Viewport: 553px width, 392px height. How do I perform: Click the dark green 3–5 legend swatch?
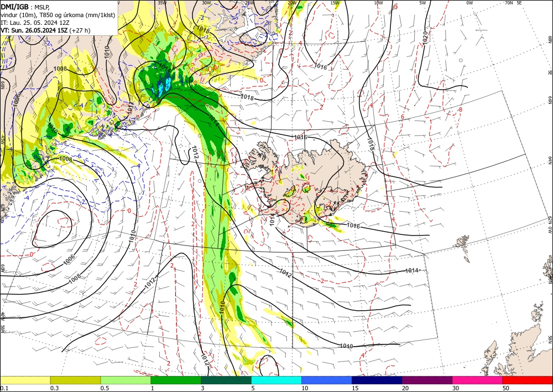coord(226,380)
